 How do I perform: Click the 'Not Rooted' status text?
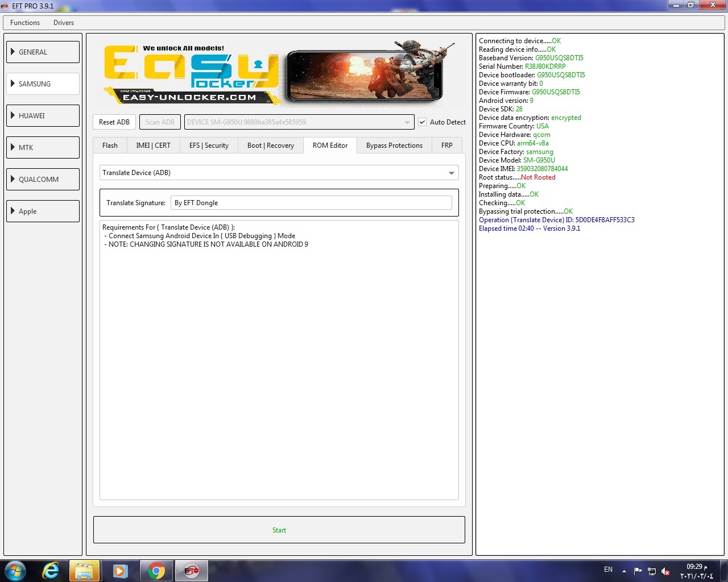538,177
